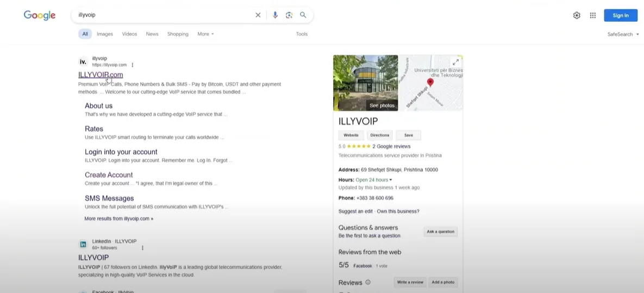Click Own this business? link

pos(398,212)
